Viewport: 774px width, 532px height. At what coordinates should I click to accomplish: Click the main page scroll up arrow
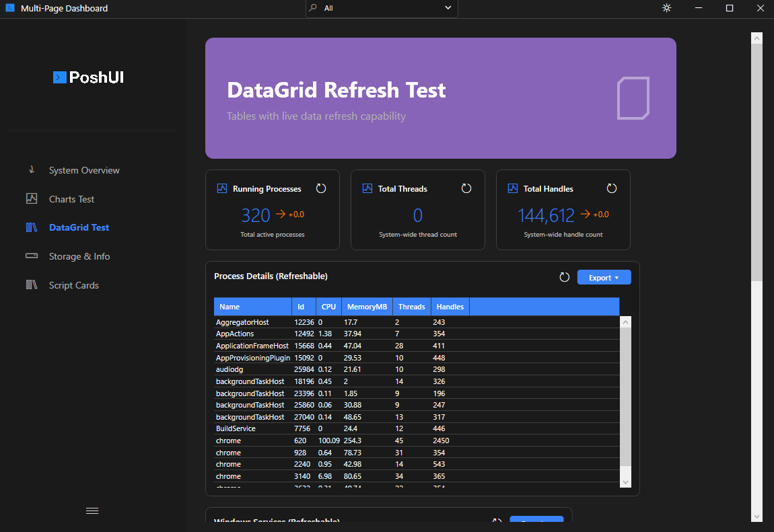point(757,38)
